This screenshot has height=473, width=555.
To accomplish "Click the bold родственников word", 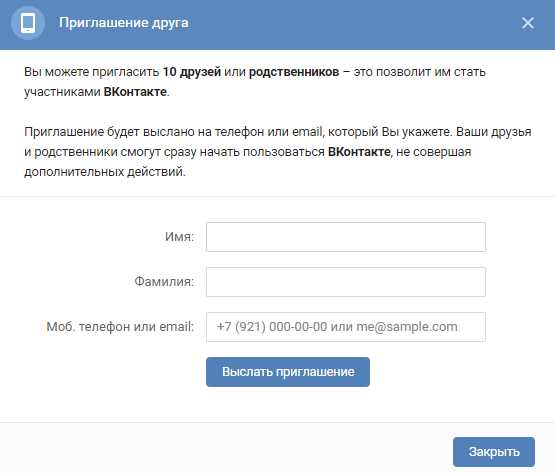I will click(294, 72).
